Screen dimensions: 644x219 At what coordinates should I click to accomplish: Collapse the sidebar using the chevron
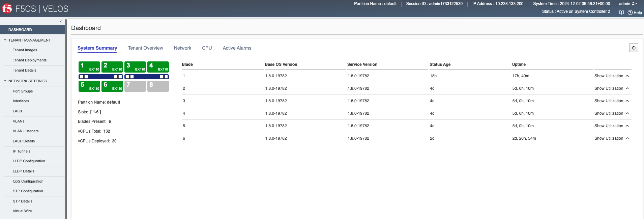click(x=61, y=22)
